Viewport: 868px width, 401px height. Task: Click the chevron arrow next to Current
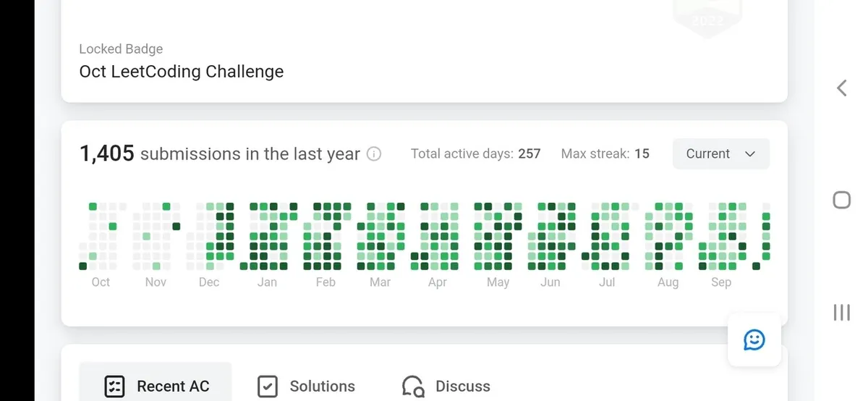pyautogui.click(x=750, y=154)
